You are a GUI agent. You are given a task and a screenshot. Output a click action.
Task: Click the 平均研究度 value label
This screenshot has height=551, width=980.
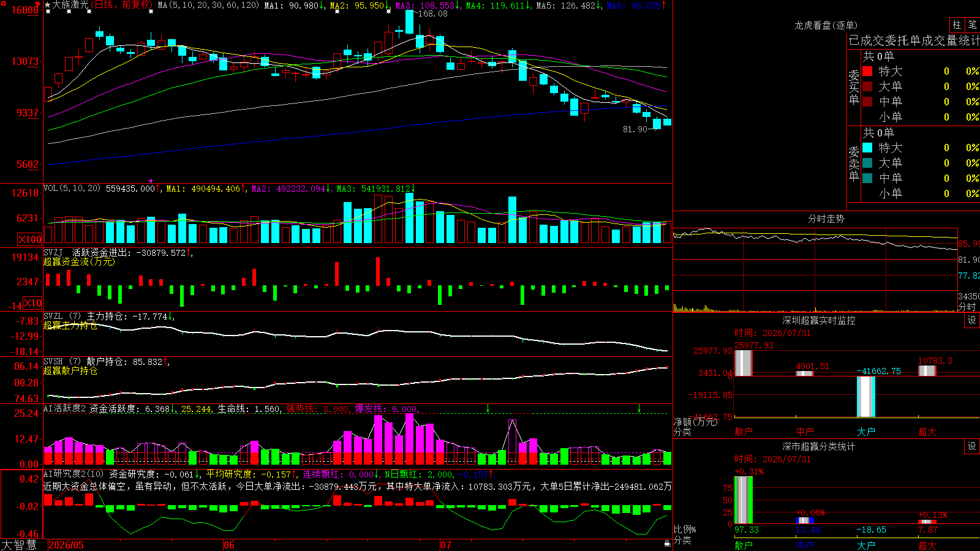tap(250, 474)
